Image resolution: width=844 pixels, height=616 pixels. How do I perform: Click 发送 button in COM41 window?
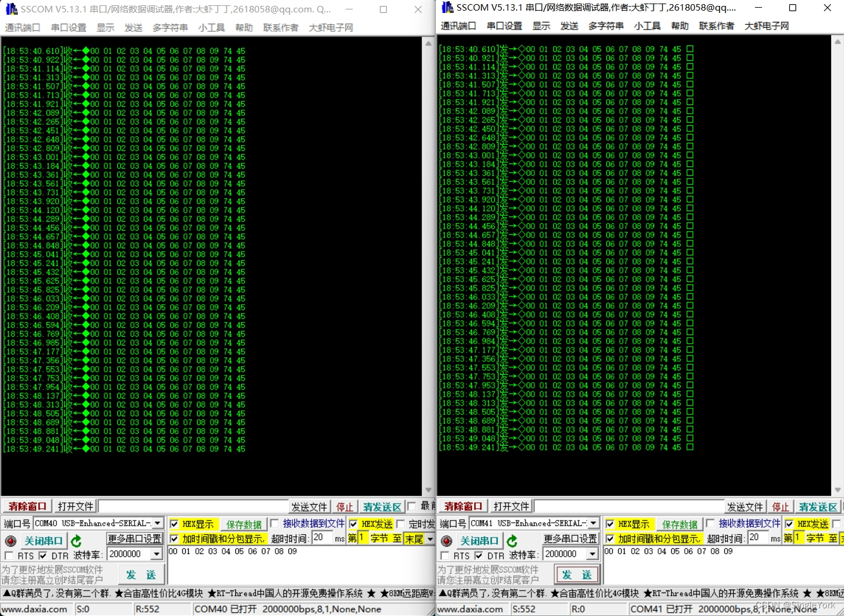click(577, 575)
